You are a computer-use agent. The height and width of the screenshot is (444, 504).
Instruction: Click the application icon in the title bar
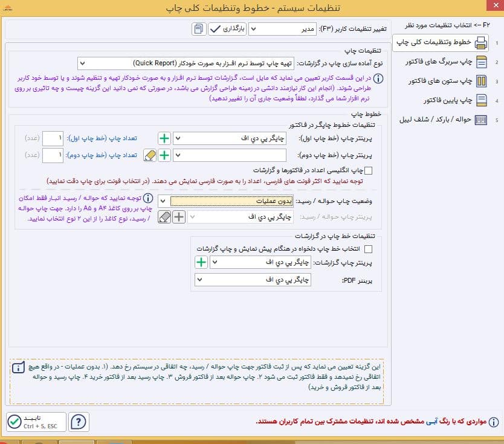point(7,8)
